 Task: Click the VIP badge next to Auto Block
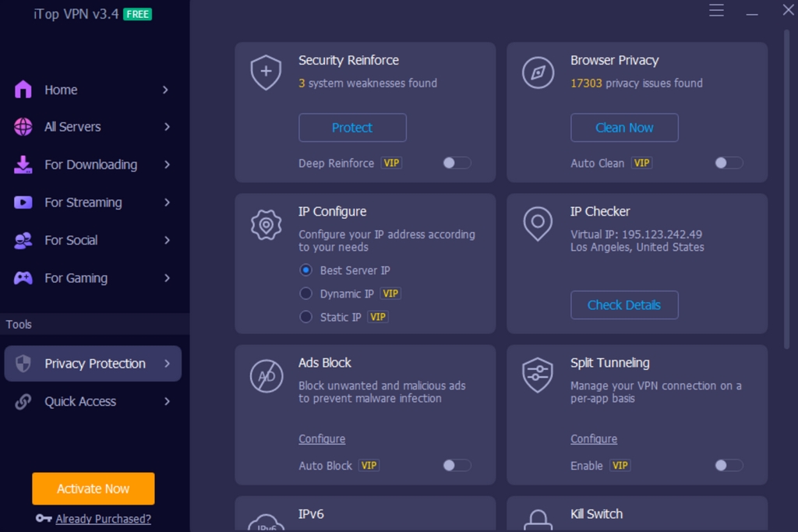point(369,465)
